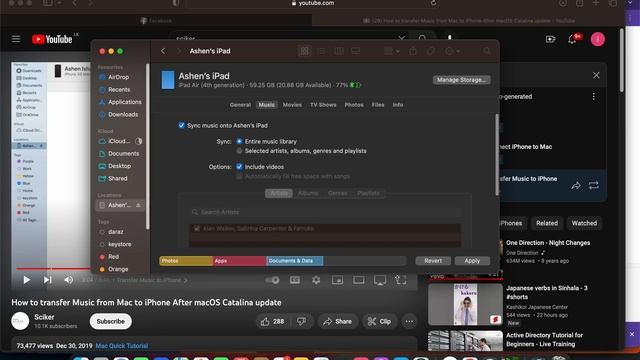
Task: Open the Finder search icon
Action: (x=487, y=51)
